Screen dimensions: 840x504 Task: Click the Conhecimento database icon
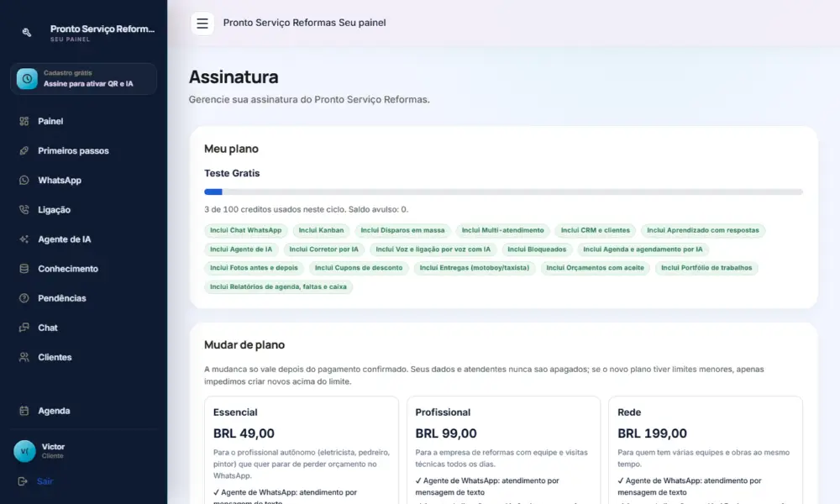(x=24, y=268)
